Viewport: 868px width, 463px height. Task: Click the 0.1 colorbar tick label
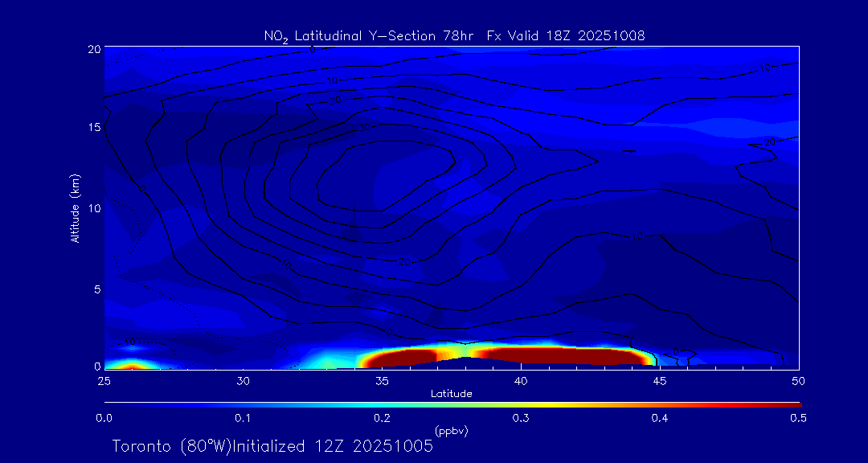click(243, 418)
